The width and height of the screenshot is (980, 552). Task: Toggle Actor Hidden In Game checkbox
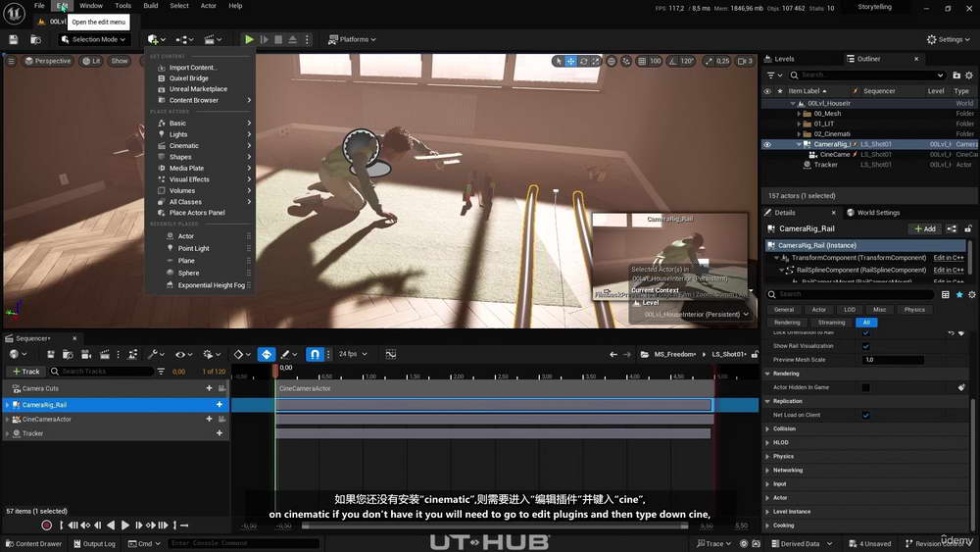[865, 387]
